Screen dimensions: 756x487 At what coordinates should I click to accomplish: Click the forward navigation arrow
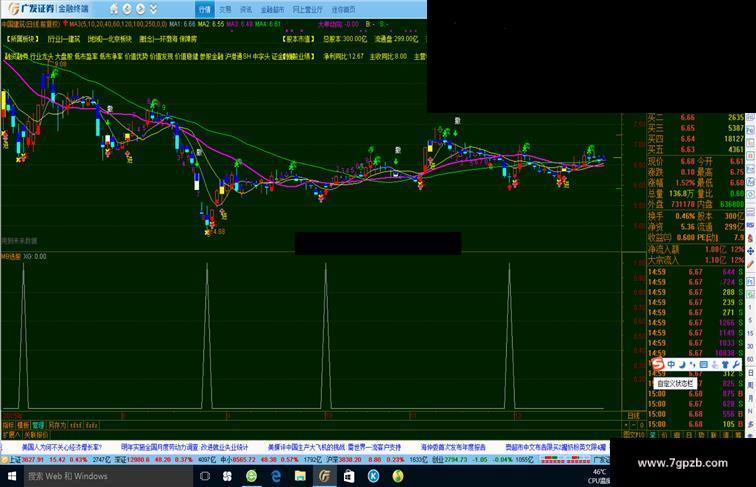pyautogui.click(x=140, y=9)
